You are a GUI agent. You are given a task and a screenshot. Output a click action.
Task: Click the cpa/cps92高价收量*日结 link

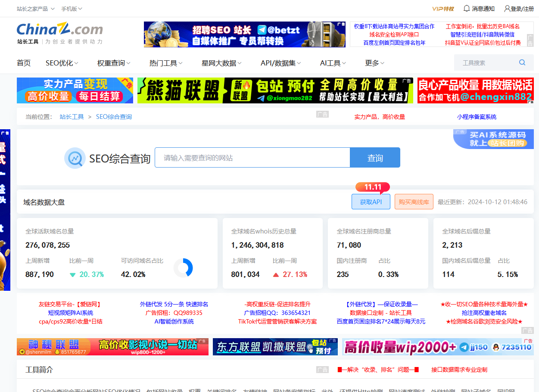71,321
